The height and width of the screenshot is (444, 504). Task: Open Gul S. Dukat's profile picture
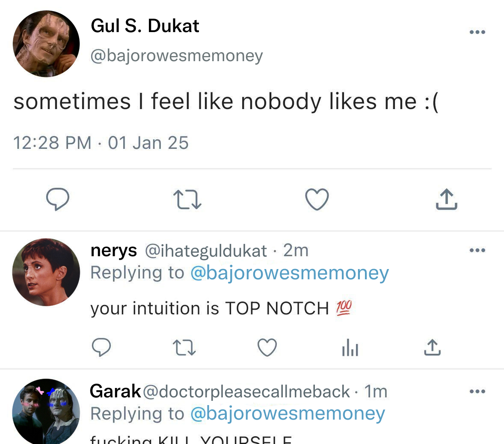point(46,44)
